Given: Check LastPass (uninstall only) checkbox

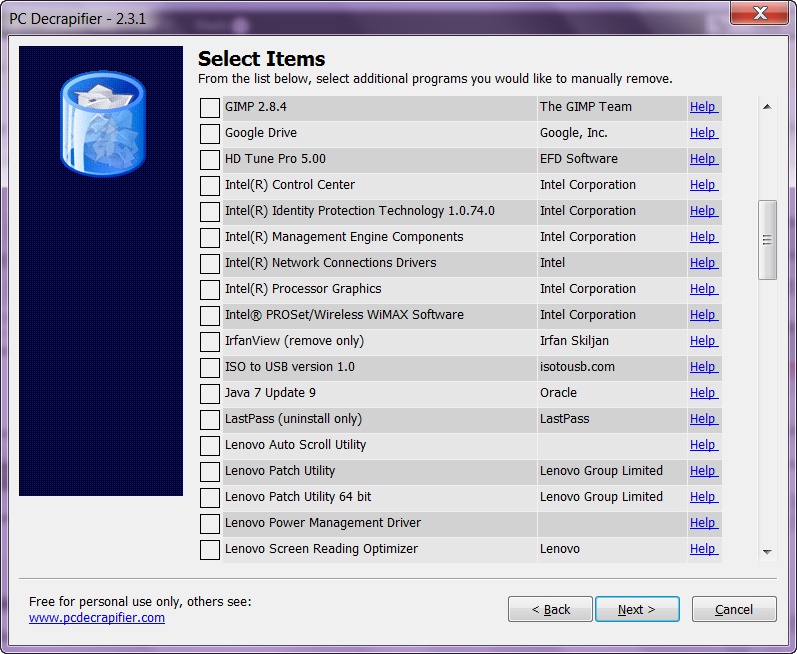Looking at the screenshot, I should 209,420.
